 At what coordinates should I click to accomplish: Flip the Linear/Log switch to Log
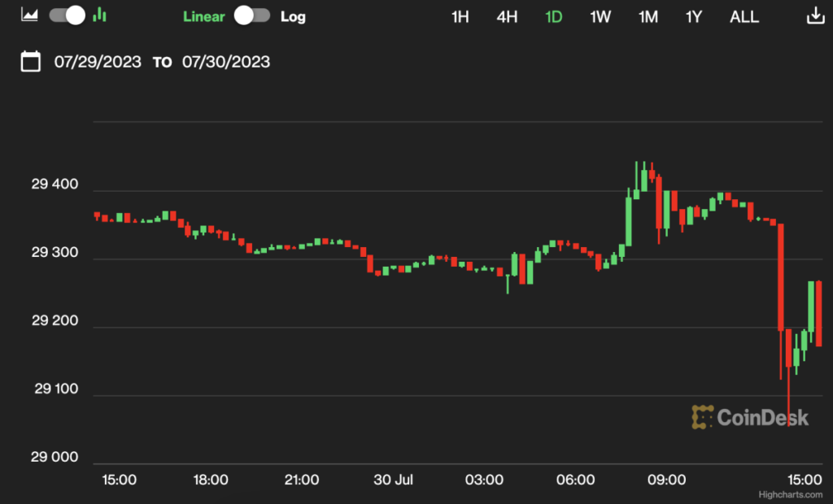coord(251,15)
